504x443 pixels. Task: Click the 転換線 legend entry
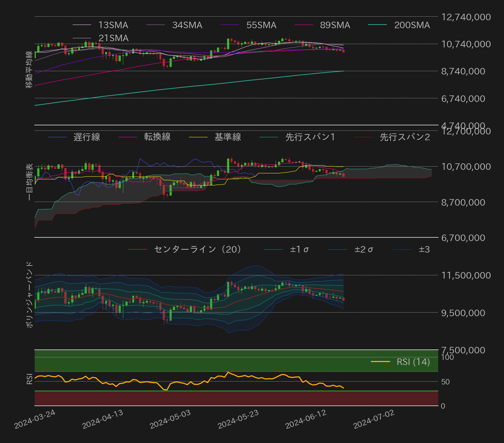[x=144, y=137]
